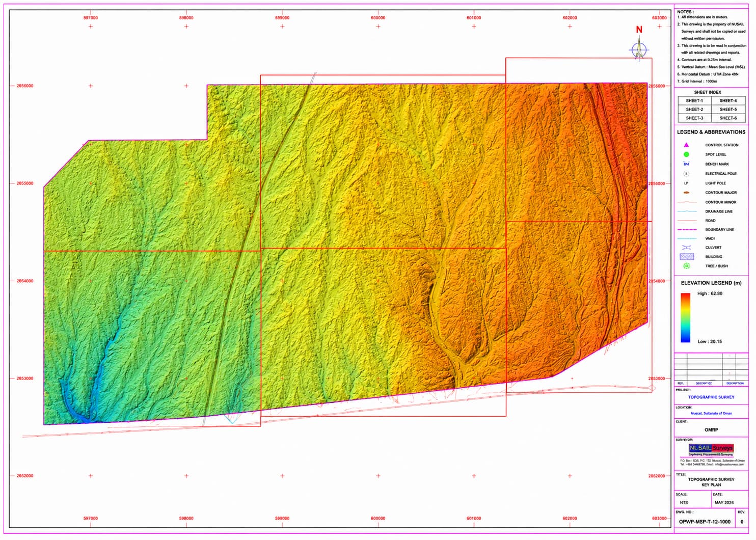Viewport: 756px width, 540px height.
Task: Click the NUSAIL Surveys logo
Action: click(x=711, y=450)
